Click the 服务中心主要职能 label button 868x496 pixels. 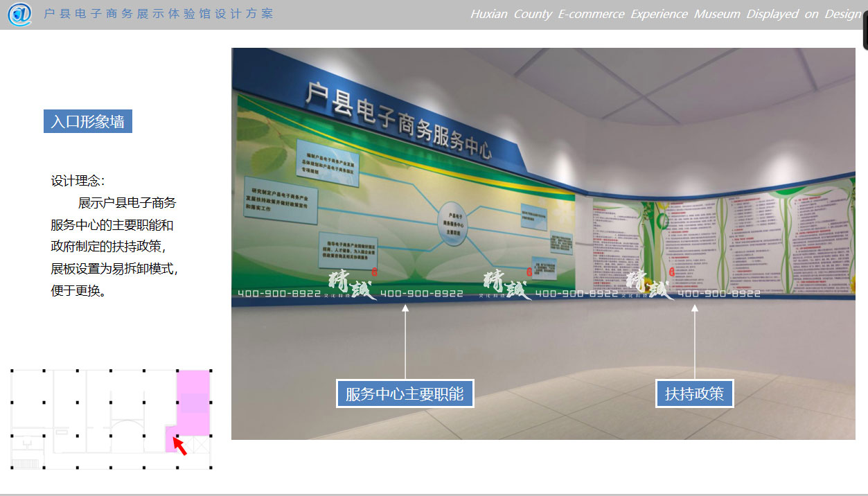[x=405, y=393]
